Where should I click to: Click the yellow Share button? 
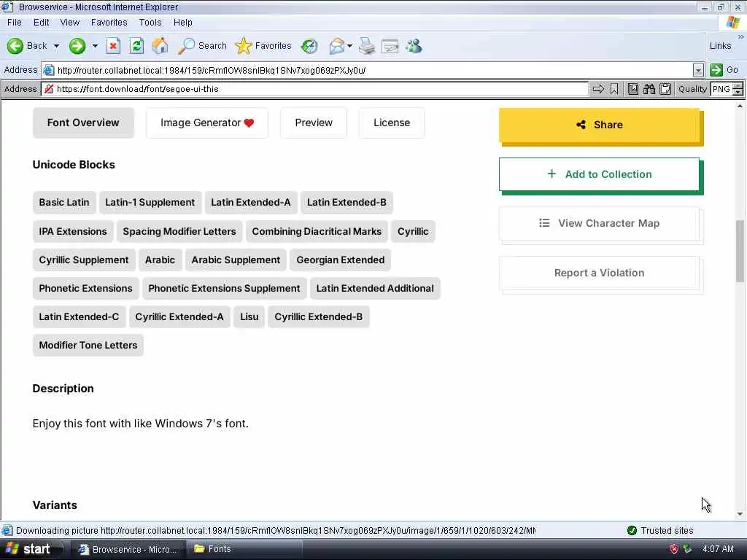[600, 125]
